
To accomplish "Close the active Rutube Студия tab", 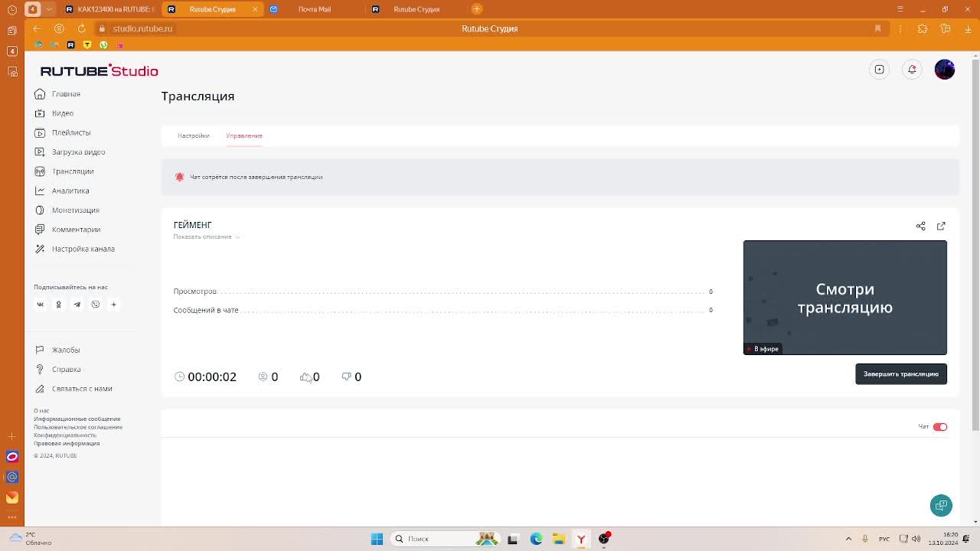I will [255, 9].
